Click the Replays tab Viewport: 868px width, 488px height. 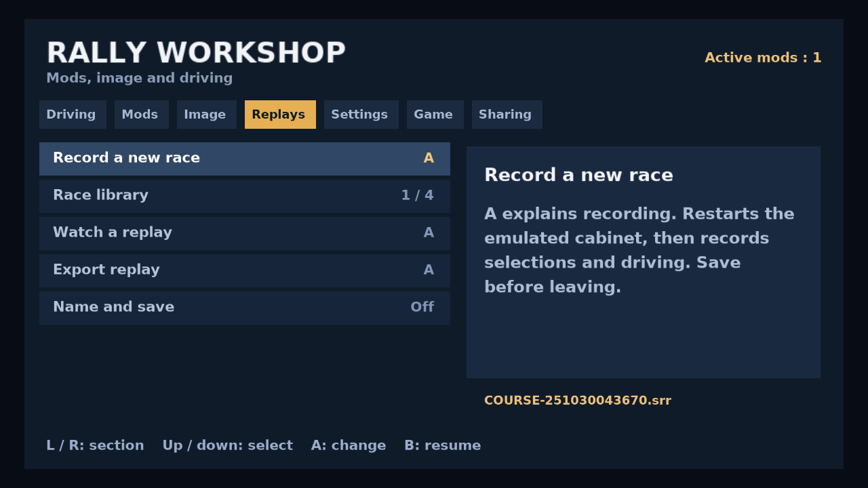point(280,115)
